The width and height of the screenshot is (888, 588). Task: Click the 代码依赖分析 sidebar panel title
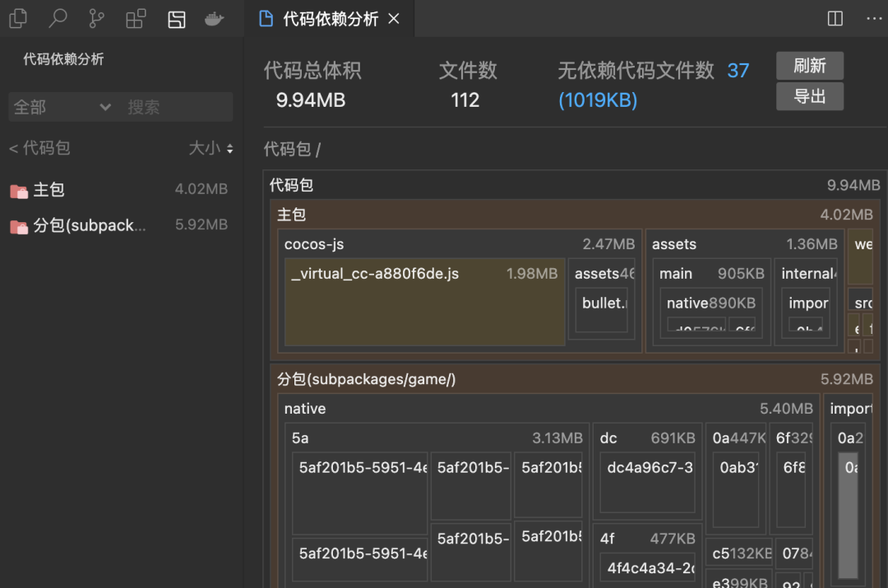(x=63, y=59)
